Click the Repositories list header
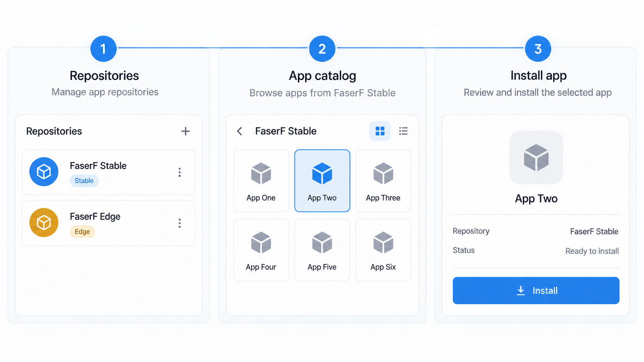The height and width of the screenshot is (362, 644). tap(54, 131)
